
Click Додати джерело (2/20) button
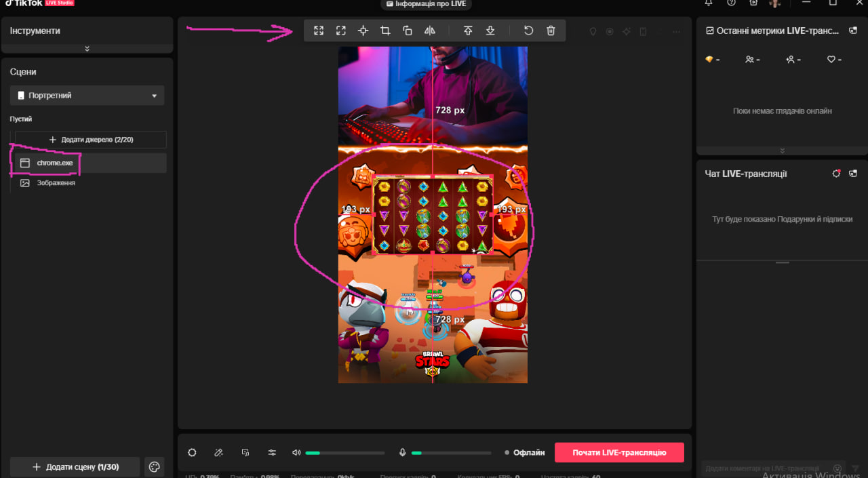pos(90,140)
